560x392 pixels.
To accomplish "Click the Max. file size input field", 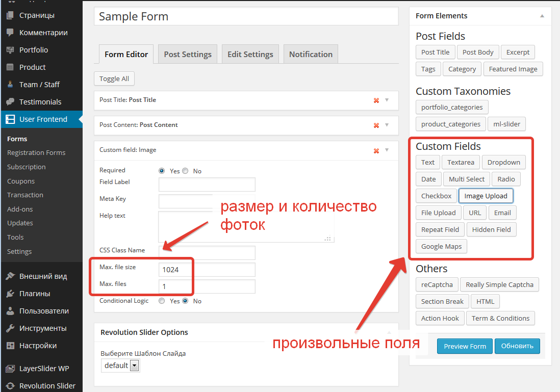I will pos(207,269).
